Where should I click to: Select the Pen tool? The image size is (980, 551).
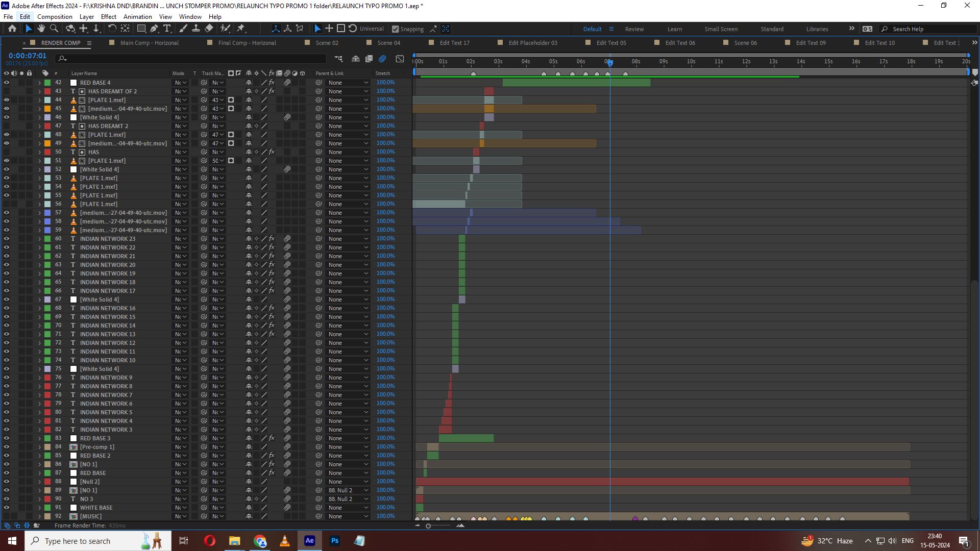click(154, 29)
